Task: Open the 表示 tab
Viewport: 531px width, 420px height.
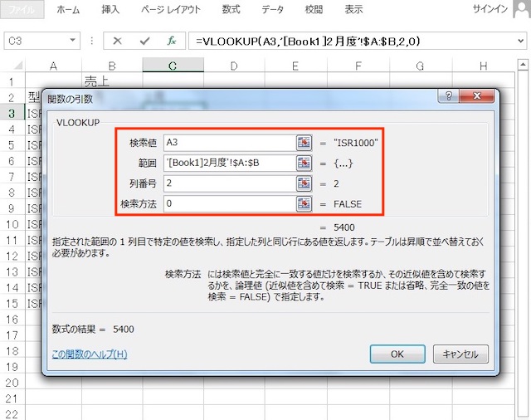Action: coord(353,9)
